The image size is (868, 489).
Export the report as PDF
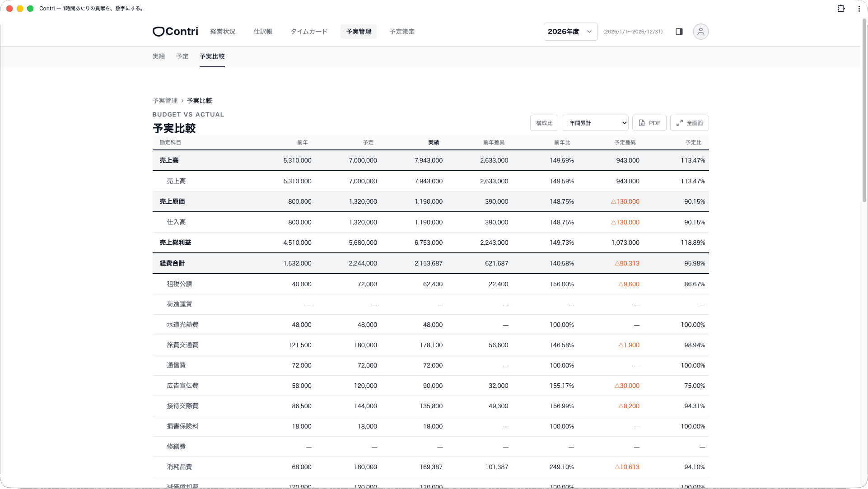tap(649, 123)
